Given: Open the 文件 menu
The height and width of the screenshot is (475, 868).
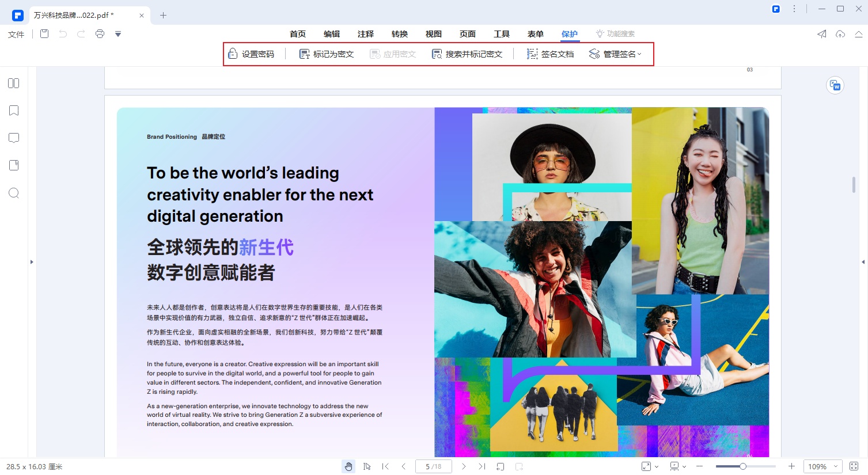Looking at the screenshot, I should point(16,34).
